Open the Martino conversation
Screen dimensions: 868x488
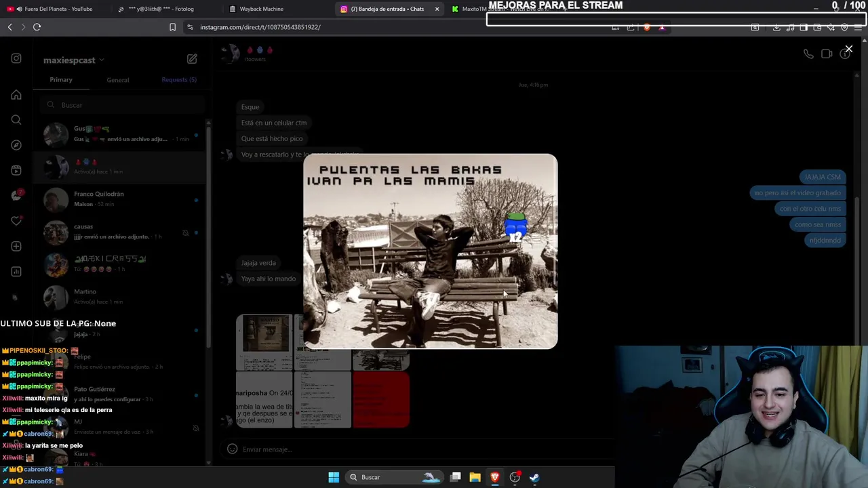tap(120, 296)
